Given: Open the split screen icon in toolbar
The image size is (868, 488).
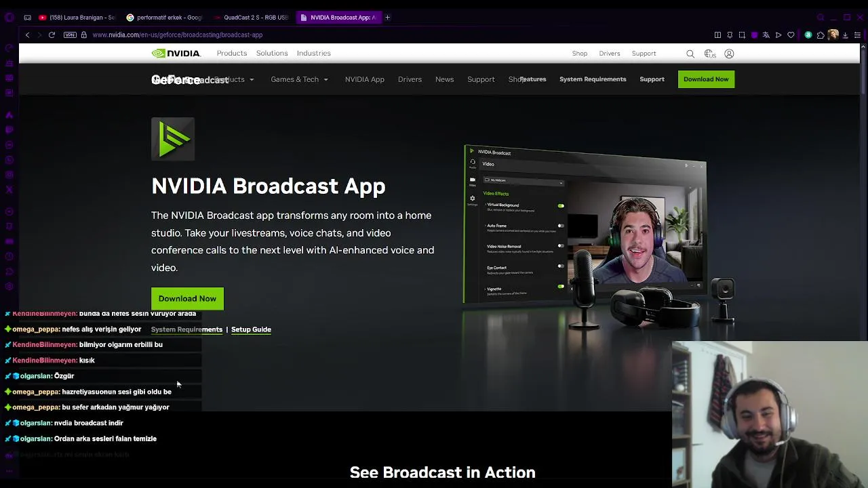Looking at the screenshot, I should [x=717, y=35].
